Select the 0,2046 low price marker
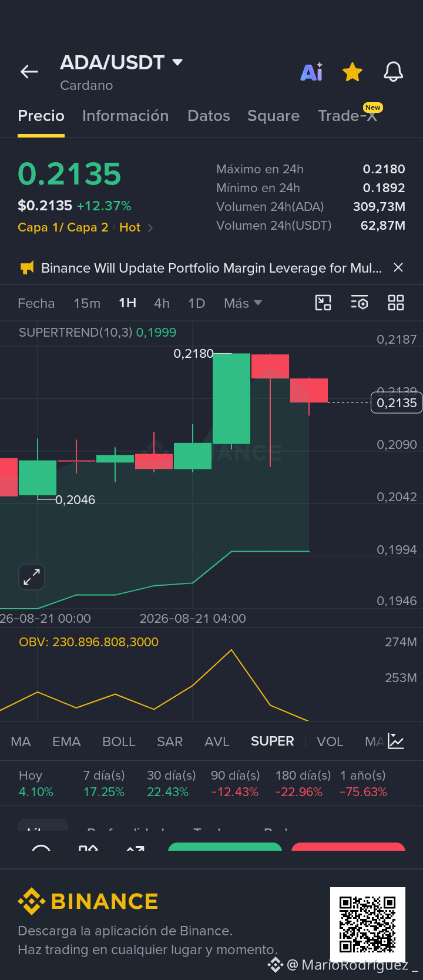 75,500
